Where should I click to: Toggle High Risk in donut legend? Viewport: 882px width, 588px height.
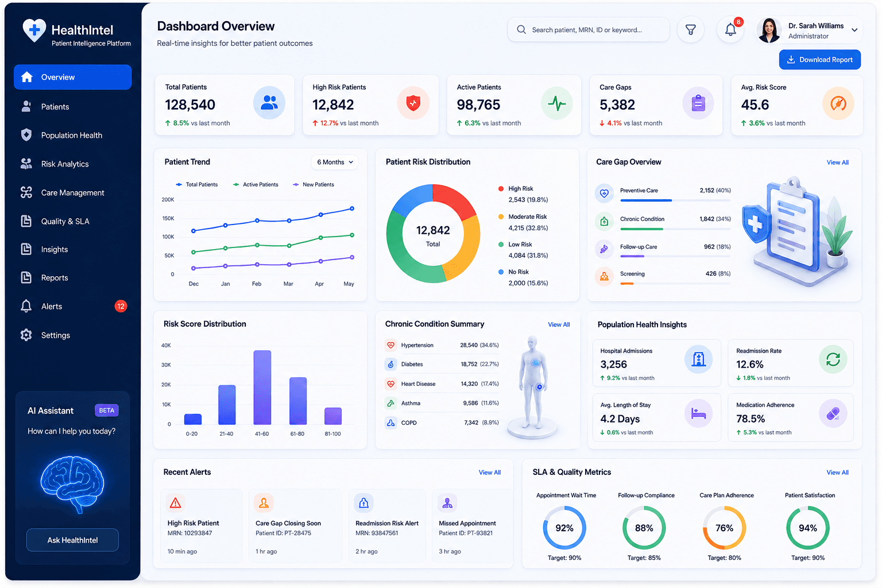pyautogui.click(x=516, y=188)
